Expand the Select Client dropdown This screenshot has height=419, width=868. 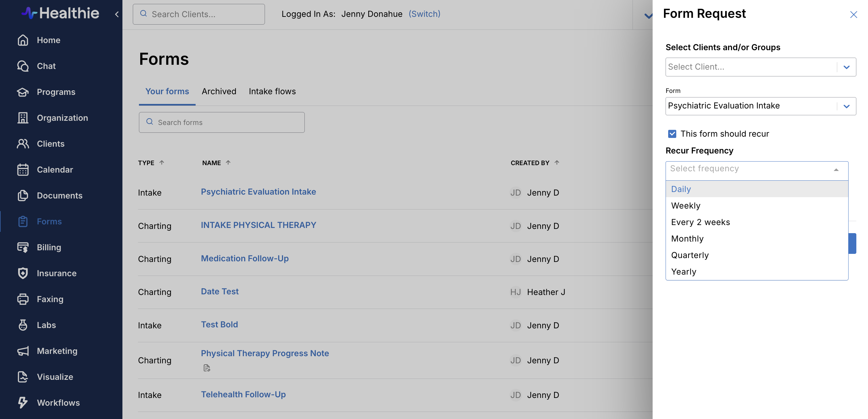coord(846,67)
